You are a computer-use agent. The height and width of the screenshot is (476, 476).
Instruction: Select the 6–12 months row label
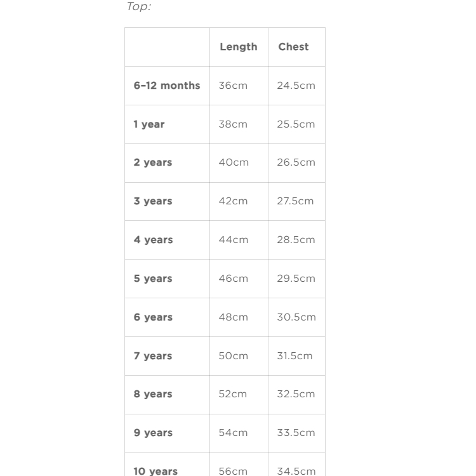(167, 86)
